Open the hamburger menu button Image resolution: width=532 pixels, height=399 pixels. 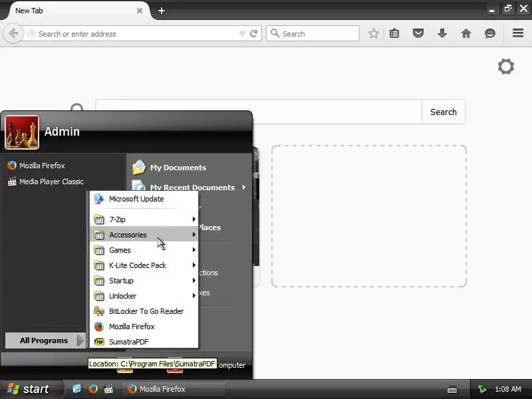pyautogui.click(x=518, y=33)
